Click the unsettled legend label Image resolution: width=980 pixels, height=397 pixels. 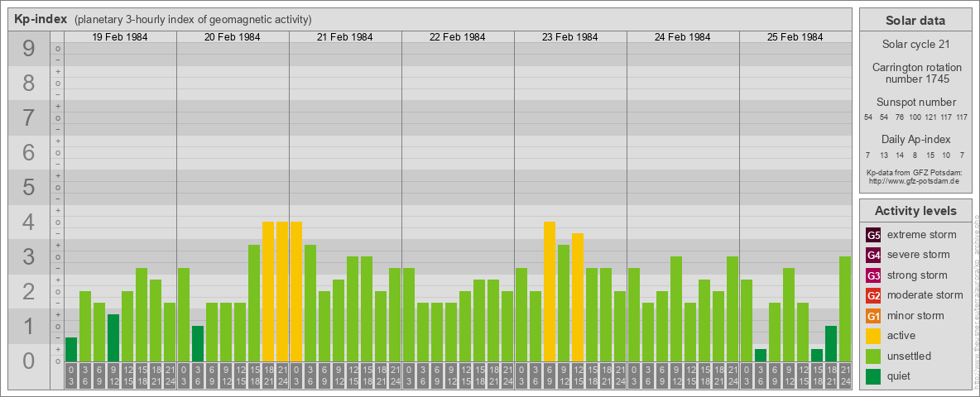point(910,356)
